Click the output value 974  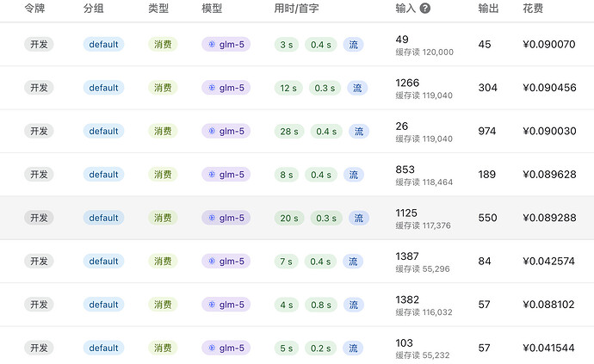[x=486, y=131]
